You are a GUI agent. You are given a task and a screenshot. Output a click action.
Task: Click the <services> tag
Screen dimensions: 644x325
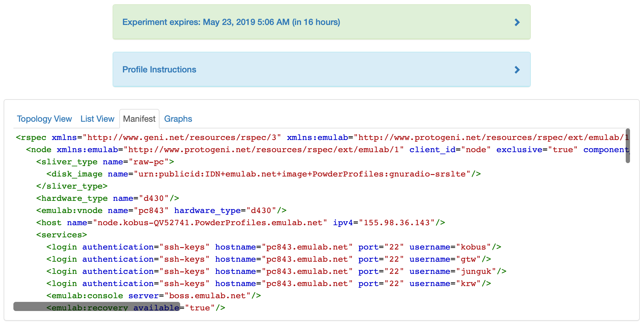pyautogui.click(x=61, y=235)
